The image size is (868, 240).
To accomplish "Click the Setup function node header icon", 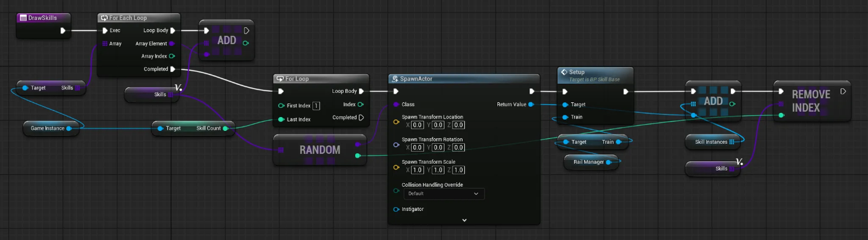I will 564,72.
